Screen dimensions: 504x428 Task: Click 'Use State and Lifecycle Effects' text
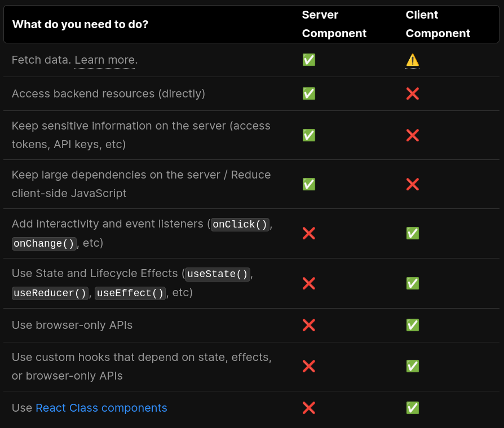coord(95,274)
